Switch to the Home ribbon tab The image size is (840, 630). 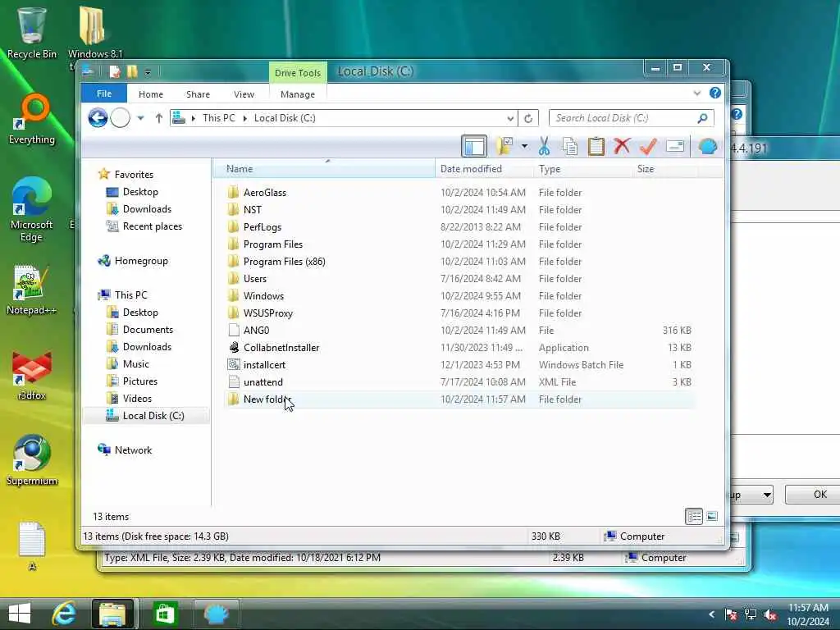click(x=151, y=94)
